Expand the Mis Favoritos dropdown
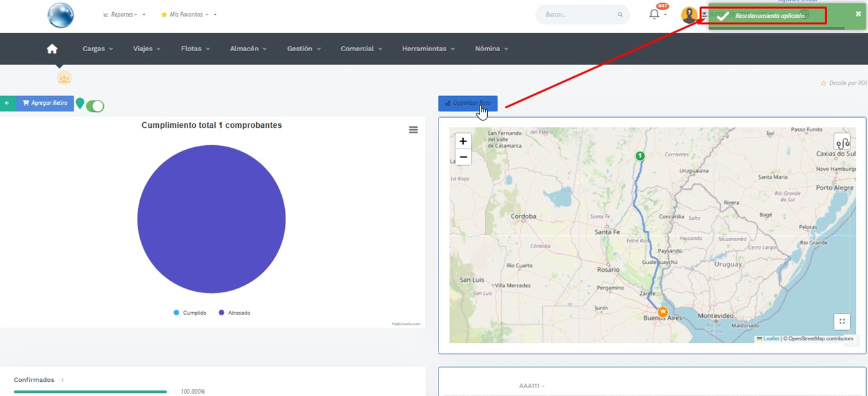The height and width of the screenshot is (396, 868). (x=188, y=14)
